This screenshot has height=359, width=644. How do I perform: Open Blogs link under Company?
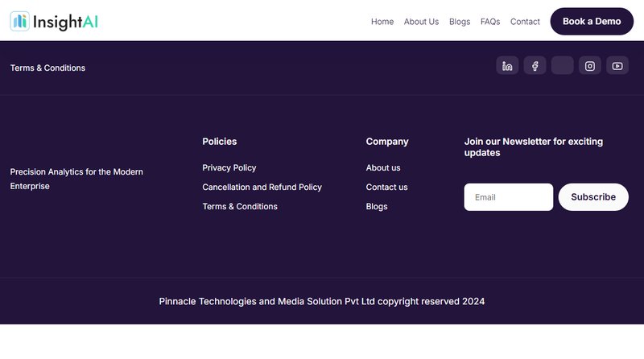pyautogui.click(x=377, y=207)
